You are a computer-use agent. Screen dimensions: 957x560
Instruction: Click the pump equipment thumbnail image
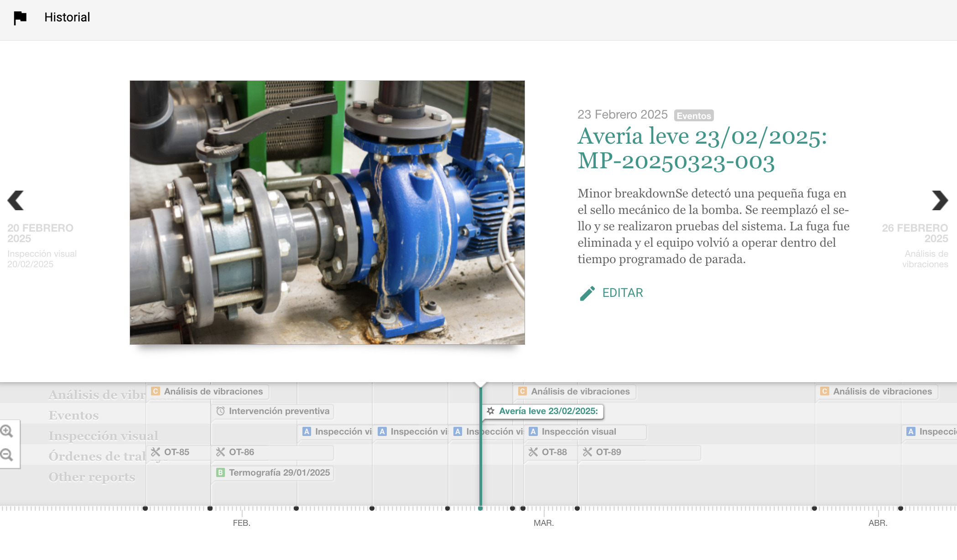[x=329, y=212]
